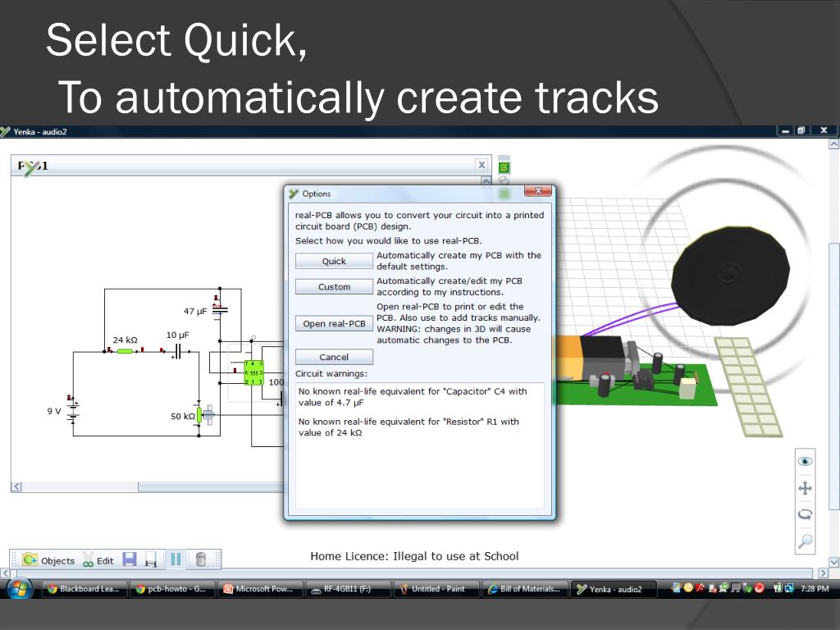Viewport: 840px width, 630px height.
Task: Select the magnifier zoom tool
Action: click(x=805, y=541)
